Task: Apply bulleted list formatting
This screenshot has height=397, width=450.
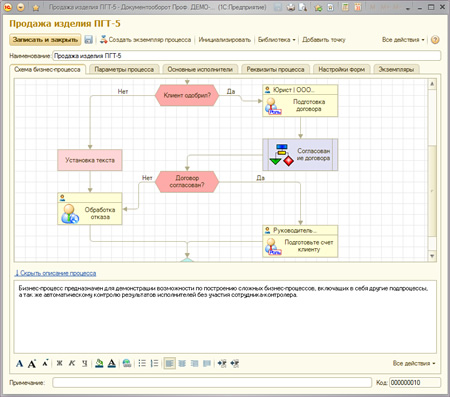Action: coord(142,363)
